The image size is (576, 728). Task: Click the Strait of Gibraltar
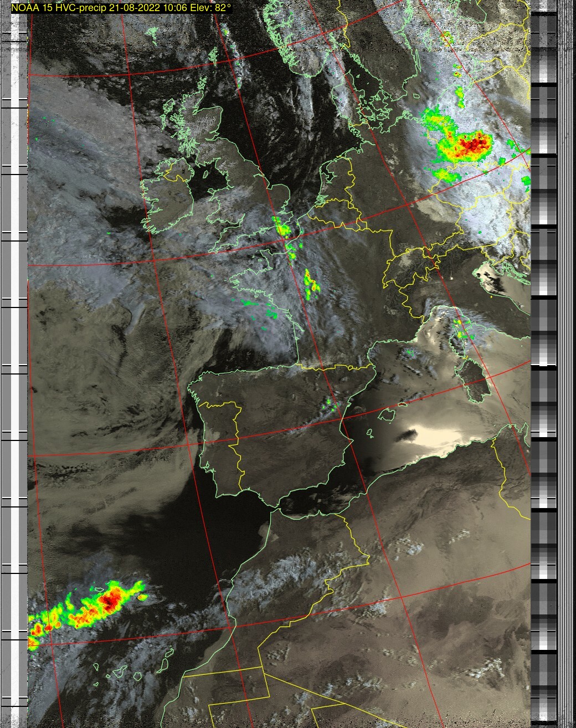pos(272,508)
